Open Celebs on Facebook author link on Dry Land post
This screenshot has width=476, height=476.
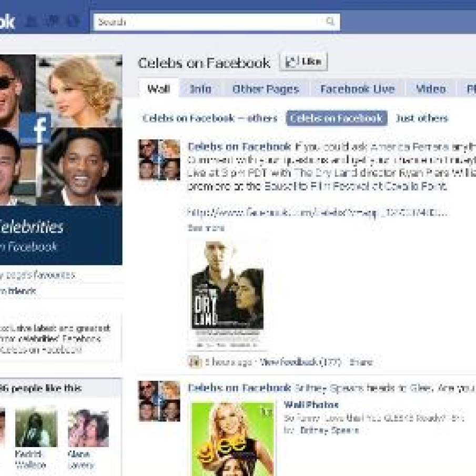pos(239,147)
